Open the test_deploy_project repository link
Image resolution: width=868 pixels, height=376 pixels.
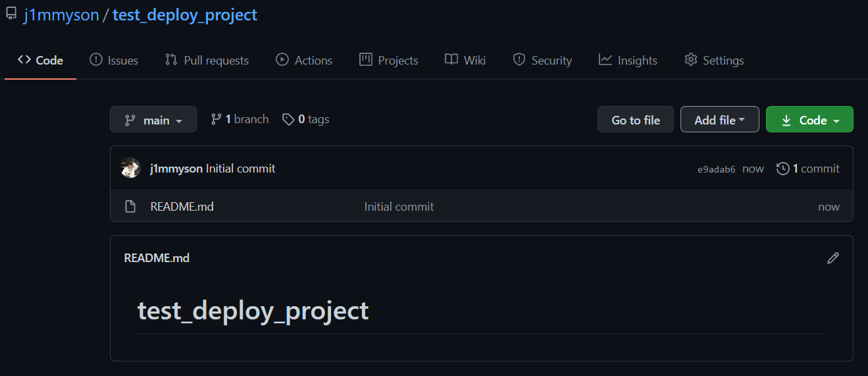pos(185,14)
